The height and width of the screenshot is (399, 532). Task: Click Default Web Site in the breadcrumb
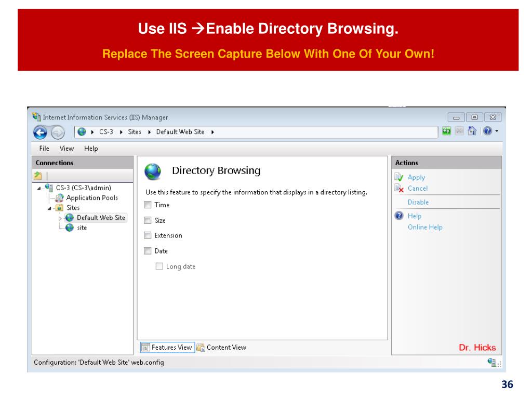point(180,131)
